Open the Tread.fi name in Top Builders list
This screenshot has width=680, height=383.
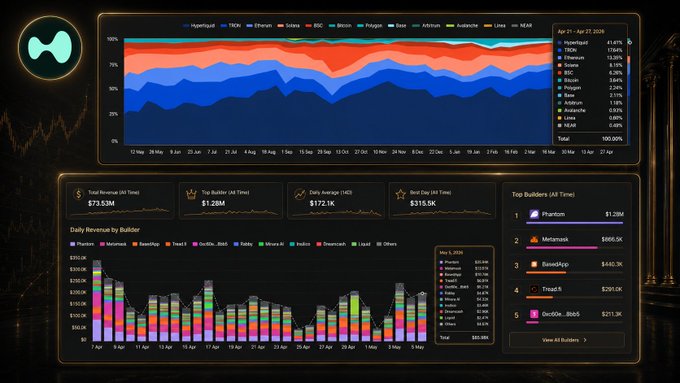[x=552, y=289]
